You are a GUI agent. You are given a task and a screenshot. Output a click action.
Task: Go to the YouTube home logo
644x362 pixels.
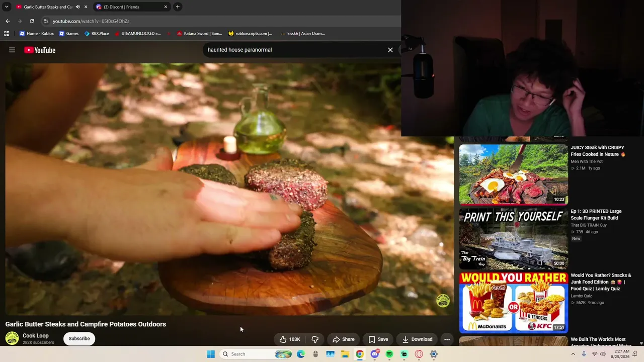pos(40,50)
